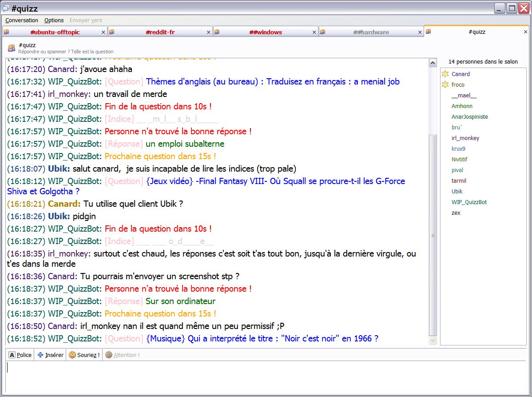Select Canard in the user list
This screenshot has height=397, width=532.
tap(461, 74)
